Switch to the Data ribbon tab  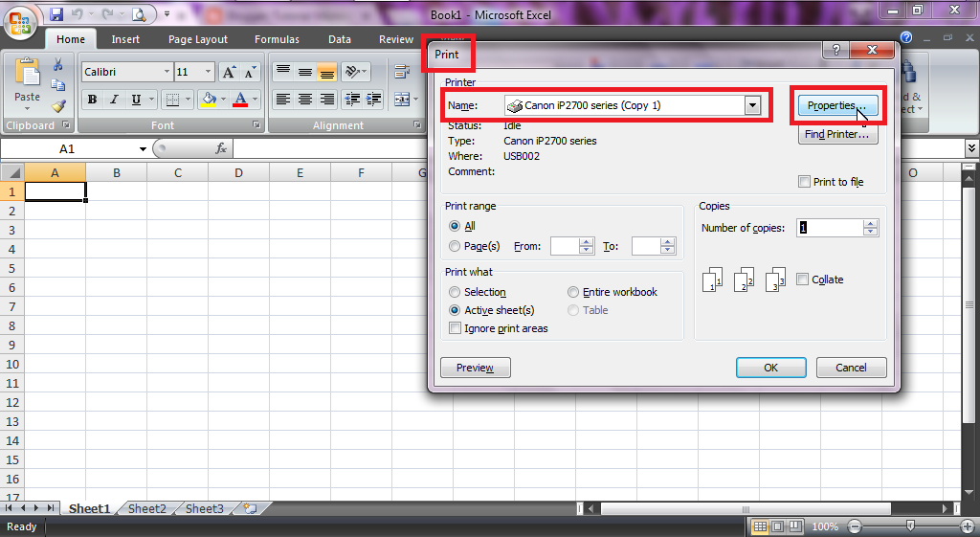point(340,39)
